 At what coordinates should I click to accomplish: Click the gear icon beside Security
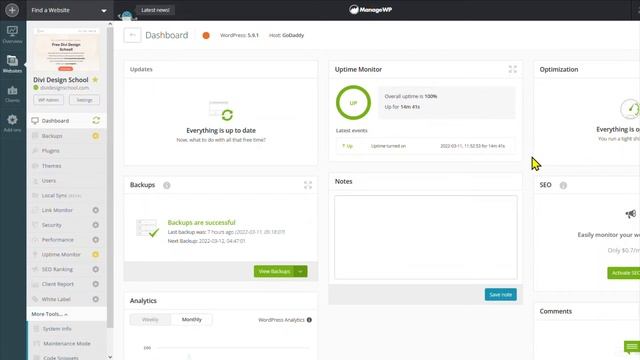(96, 225)
